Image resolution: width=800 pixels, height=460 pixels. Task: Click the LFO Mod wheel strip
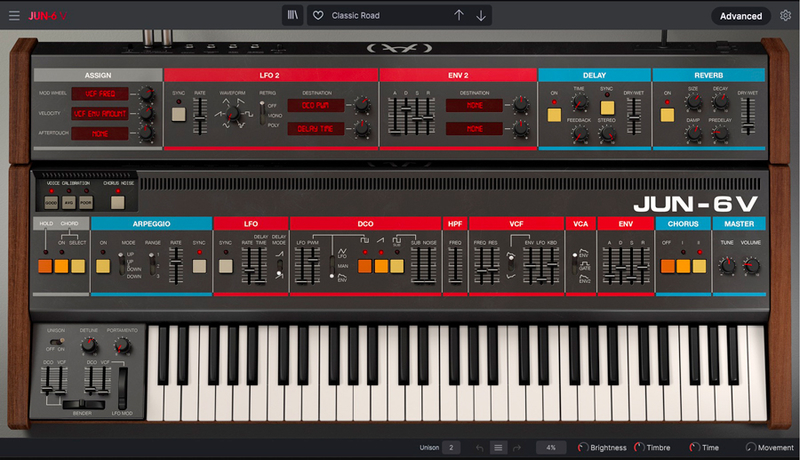[122, 388]
